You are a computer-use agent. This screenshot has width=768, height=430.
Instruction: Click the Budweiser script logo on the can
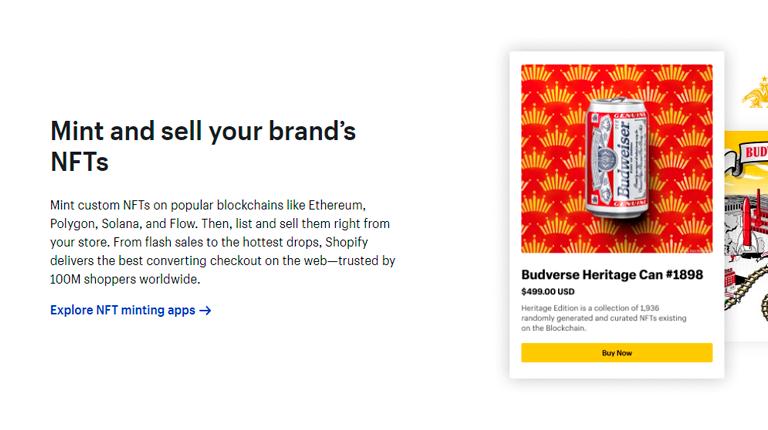624,159
